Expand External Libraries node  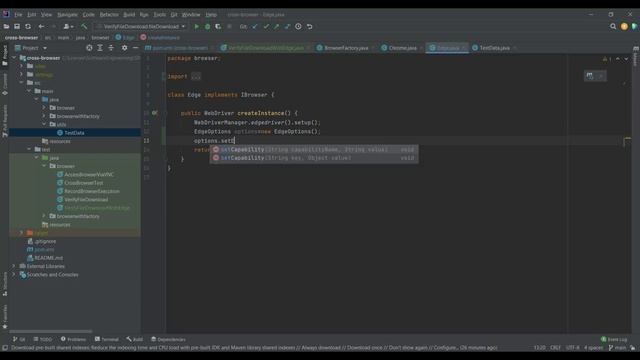pyautogui.click(x=14, y=266)
